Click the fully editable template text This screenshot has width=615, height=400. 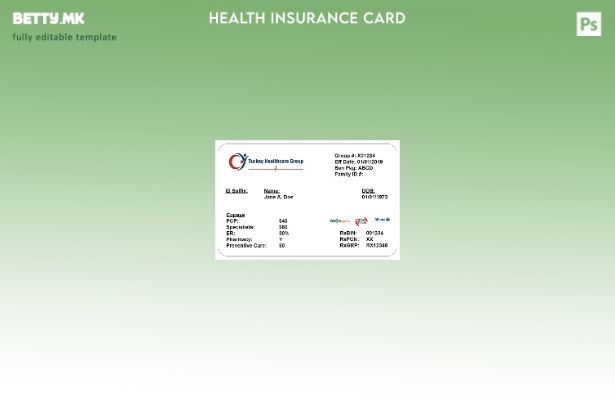(x=64, y=37)
